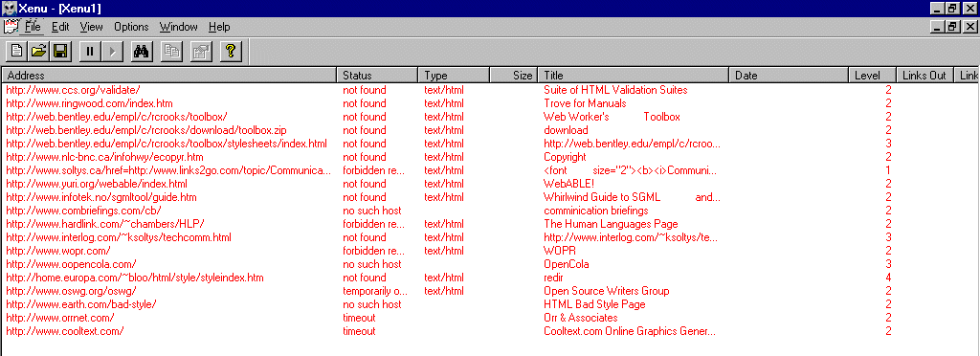Screen dimensions: 980x356
Task: Click the title 'Trove for Manuals'
Action: 585,103
